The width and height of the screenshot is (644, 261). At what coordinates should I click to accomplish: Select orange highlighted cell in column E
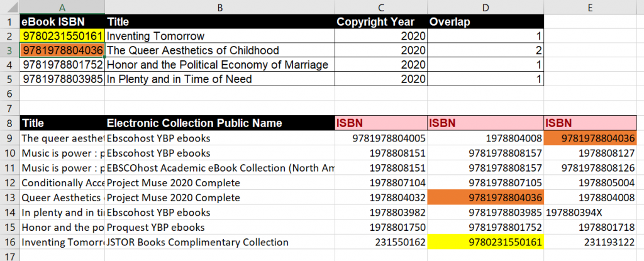click(x=590, y=138)
